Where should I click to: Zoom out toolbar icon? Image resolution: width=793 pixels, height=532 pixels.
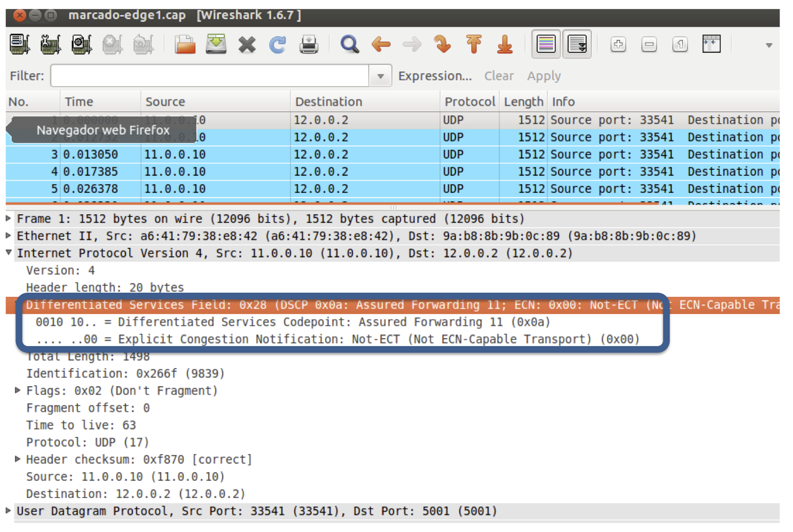(x=649, y=44)
